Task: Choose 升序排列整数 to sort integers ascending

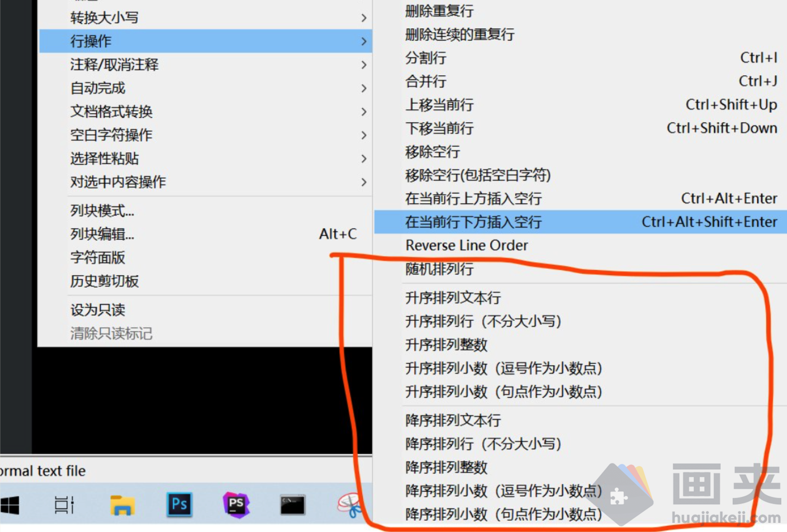Action: pyautogui.click(x=447, y=345)
